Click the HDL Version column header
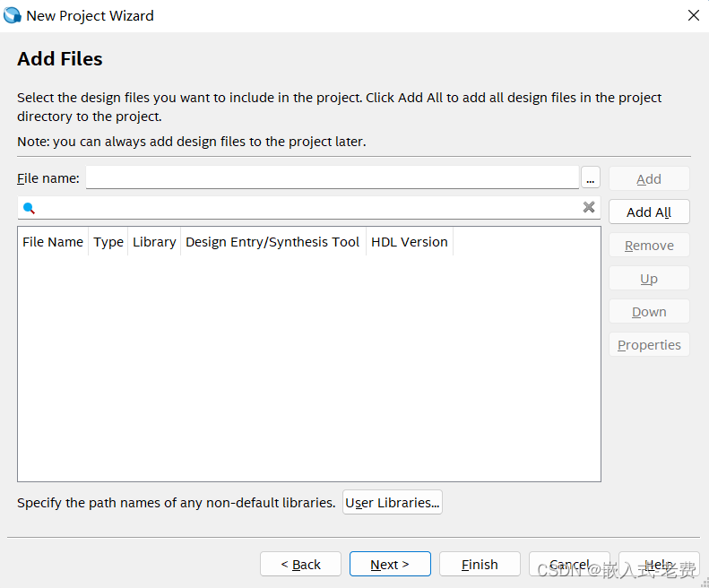 tap(409, 242)
